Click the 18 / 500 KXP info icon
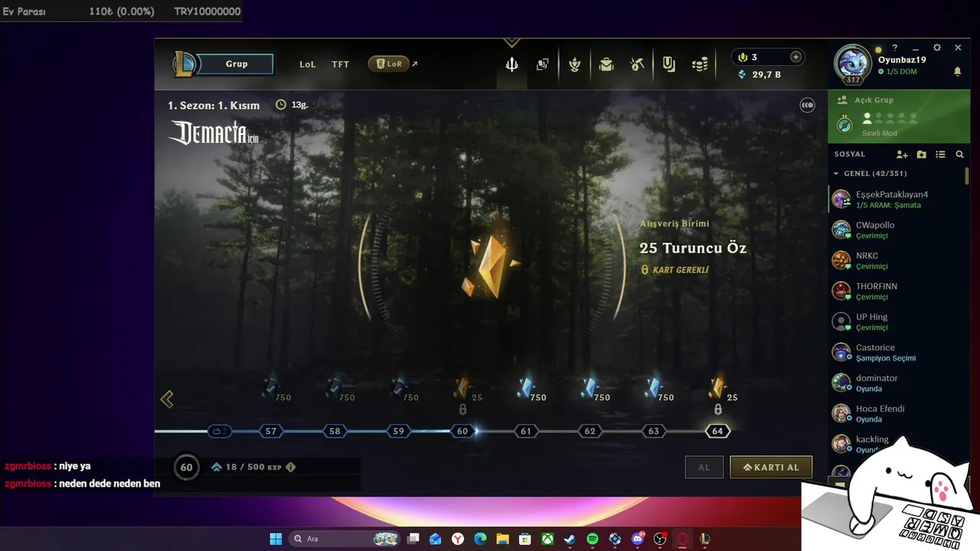This screenshot has width=980, height=551. [290, 467]
